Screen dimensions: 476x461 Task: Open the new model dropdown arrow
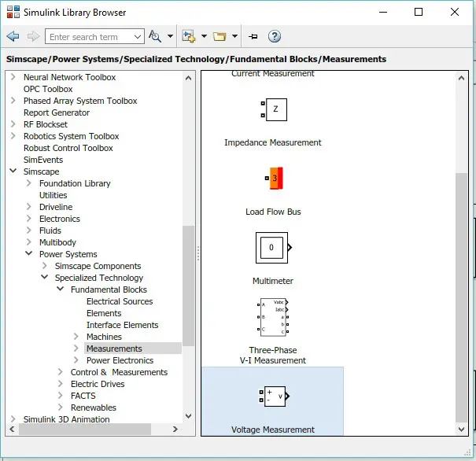pos(203,37)
